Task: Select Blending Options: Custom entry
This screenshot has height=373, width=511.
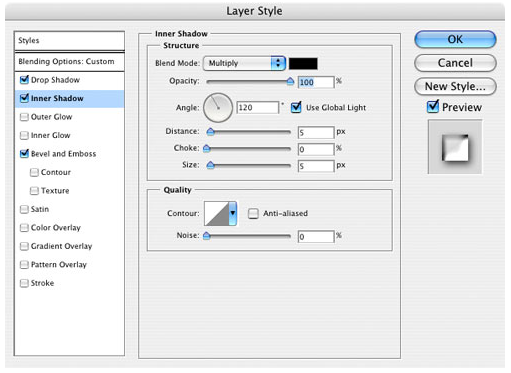Action: 69,62
